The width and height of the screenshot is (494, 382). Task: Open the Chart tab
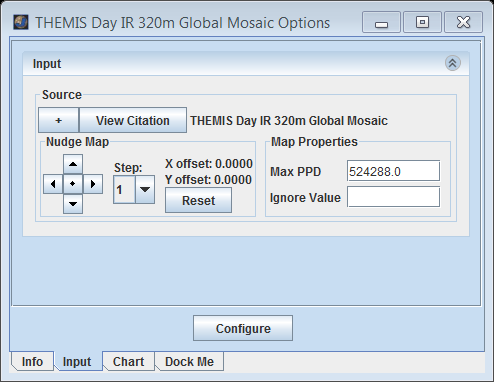pyautogui.click(x=129, y=361)
